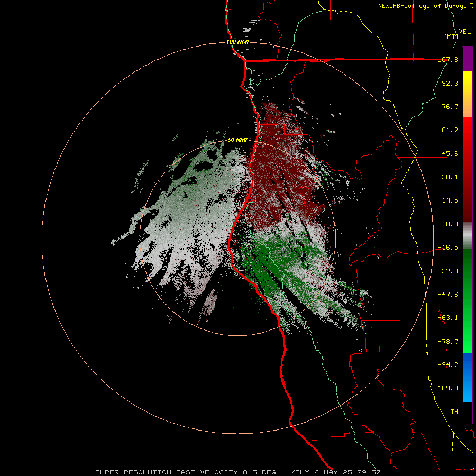Click the 45.6 value on the velocity scale
Screen dimensions: 476x476
450,153
